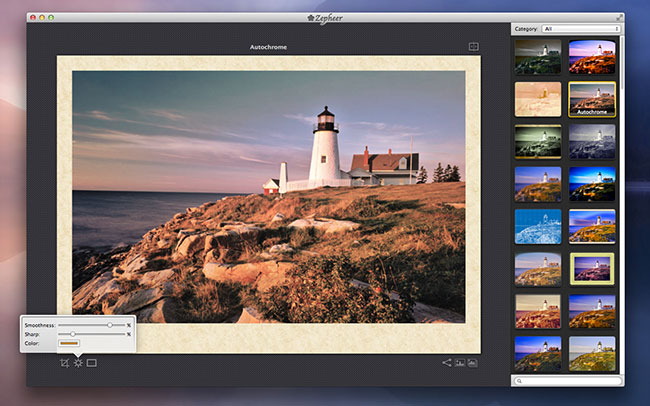Click the filter search field

pyautogui.click(x=567, y=381)
